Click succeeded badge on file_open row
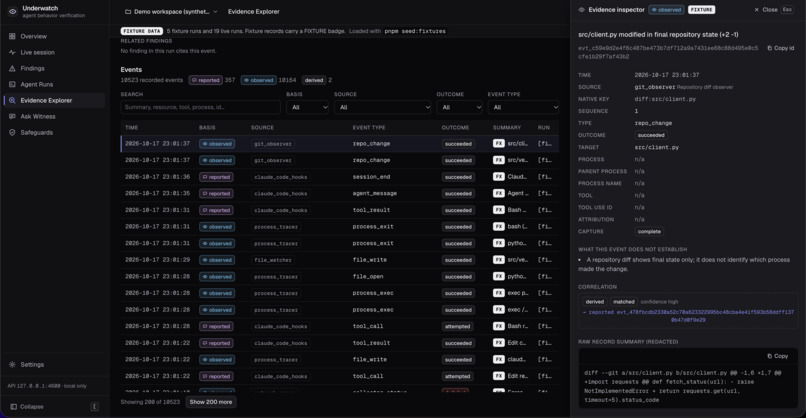The height and width of the screenshot is (418, 806). point(458,277)
